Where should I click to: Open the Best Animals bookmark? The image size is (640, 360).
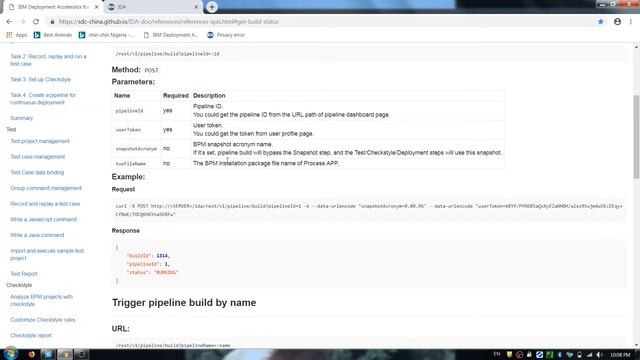coord(53,35)
